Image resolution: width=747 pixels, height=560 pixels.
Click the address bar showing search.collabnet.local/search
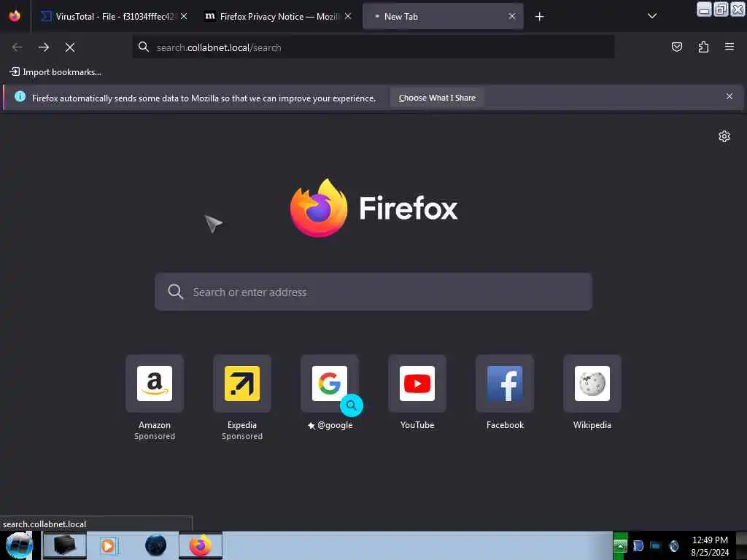(373, 47)
